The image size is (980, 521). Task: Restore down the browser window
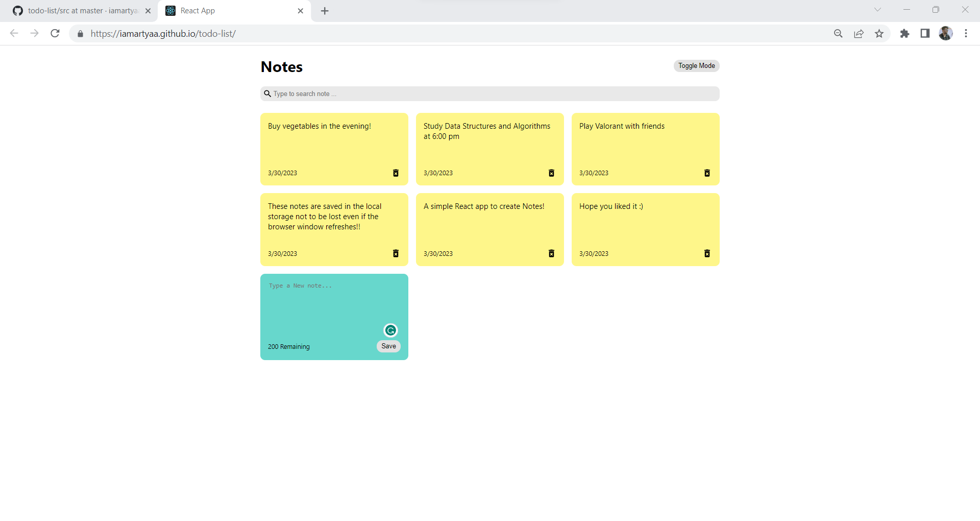(x=936, y=10)
